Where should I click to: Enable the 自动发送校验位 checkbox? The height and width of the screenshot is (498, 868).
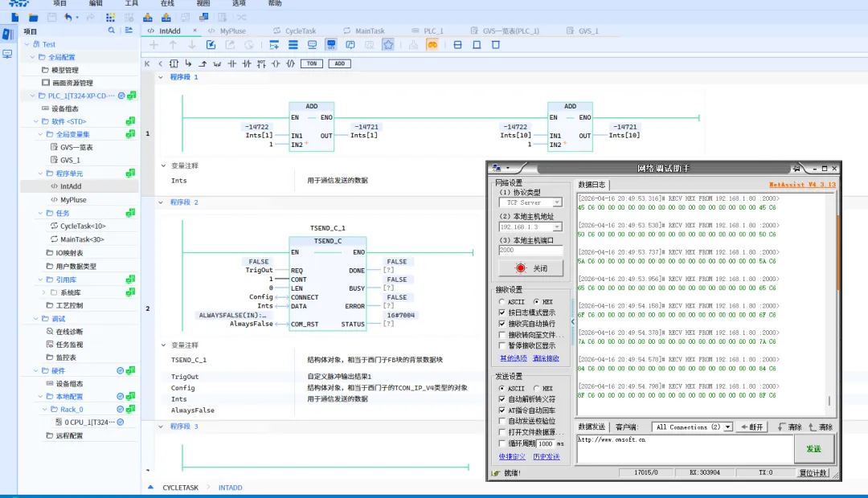click(x=503, y=420)
